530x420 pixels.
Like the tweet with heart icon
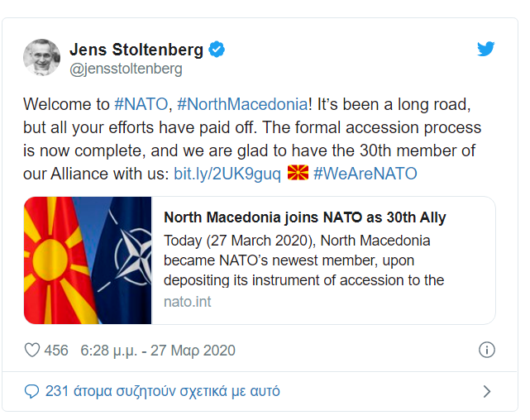pos(32,350)
